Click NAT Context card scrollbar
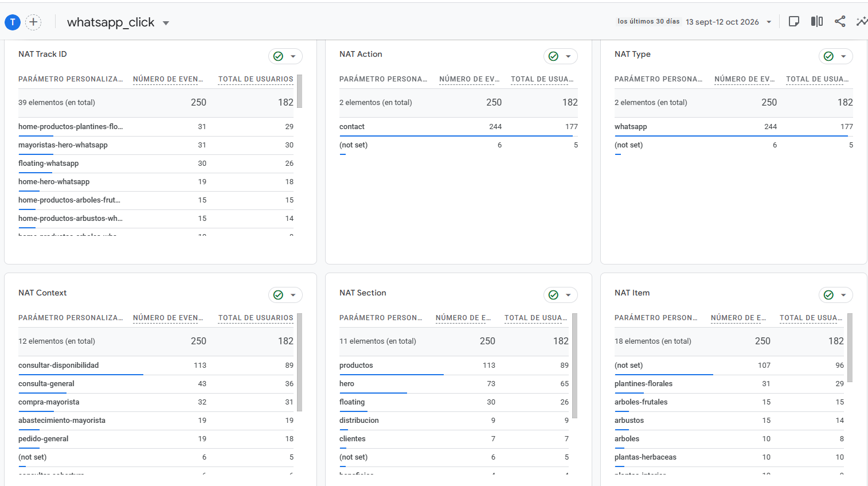The image size is (868, 486). pos(300,363)
